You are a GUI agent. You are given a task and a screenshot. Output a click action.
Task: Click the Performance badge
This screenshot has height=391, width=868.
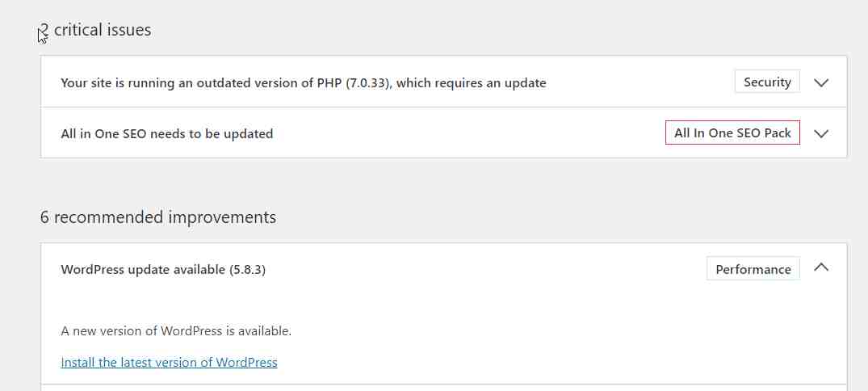click(753, 269)
